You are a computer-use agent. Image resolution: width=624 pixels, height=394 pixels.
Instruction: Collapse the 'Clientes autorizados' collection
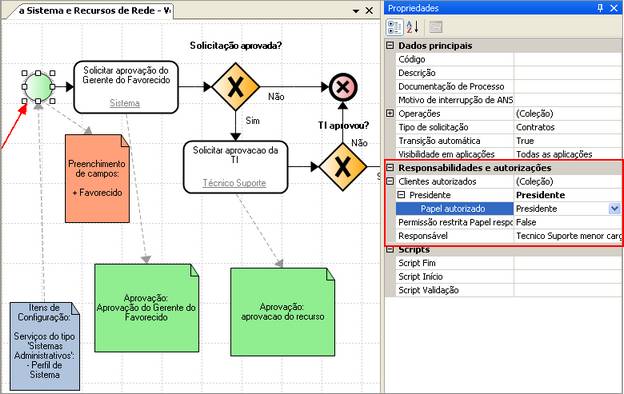390,181
